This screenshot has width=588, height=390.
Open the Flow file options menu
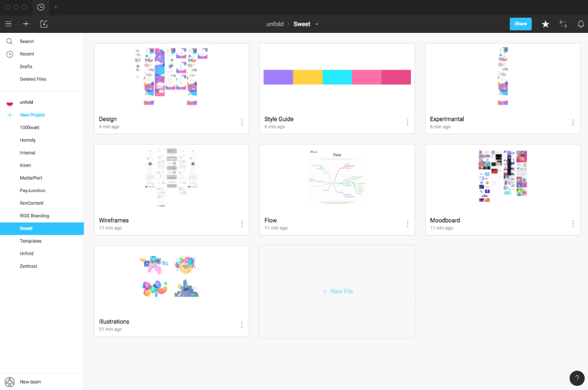click(x=407, y=224)
